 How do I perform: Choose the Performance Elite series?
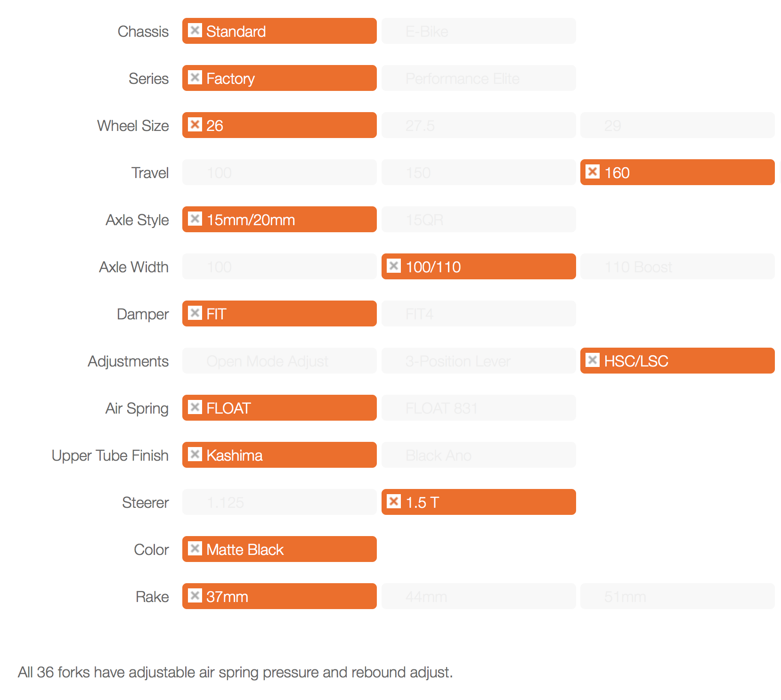[x=478, y=78]
